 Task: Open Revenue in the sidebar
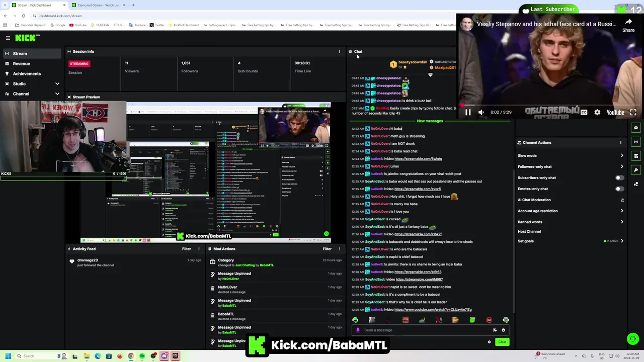[x=32, y=63]
